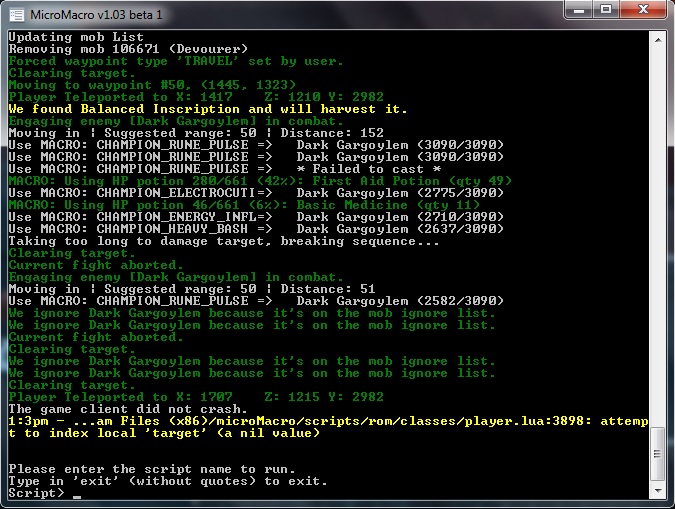Click the 'Forced waypoint type TRAVEL' line

point(176,61)
